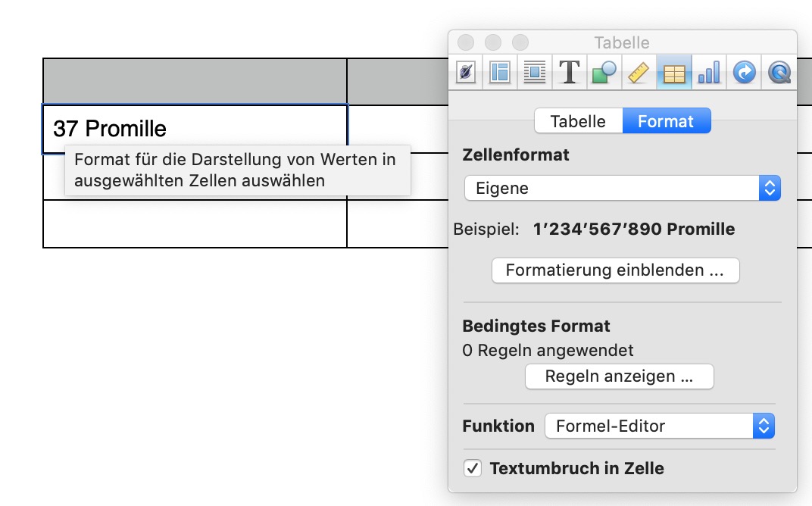Image resolution: width=812 pixels, height=506 pixels.
Task: Toggle the Textumbruch in Zelle checkbox
Action: (x=473, y=469)
